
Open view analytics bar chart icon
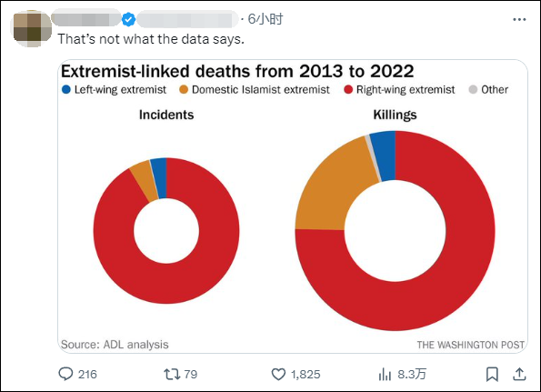point(385,374)
